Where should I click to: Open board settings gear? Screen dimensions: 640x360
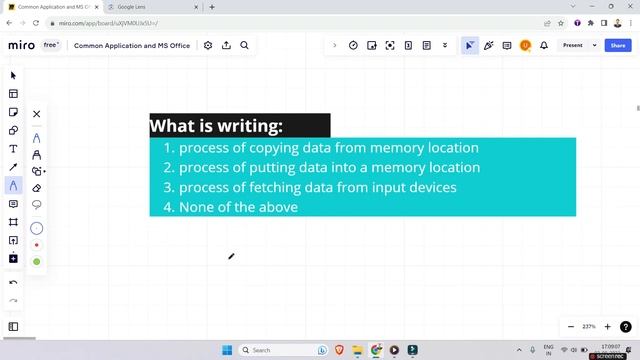(208, 45)
